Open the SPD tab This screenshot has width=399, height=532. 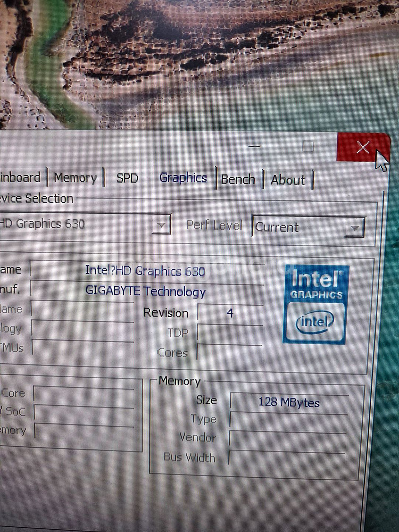click(x=127, y=178)
